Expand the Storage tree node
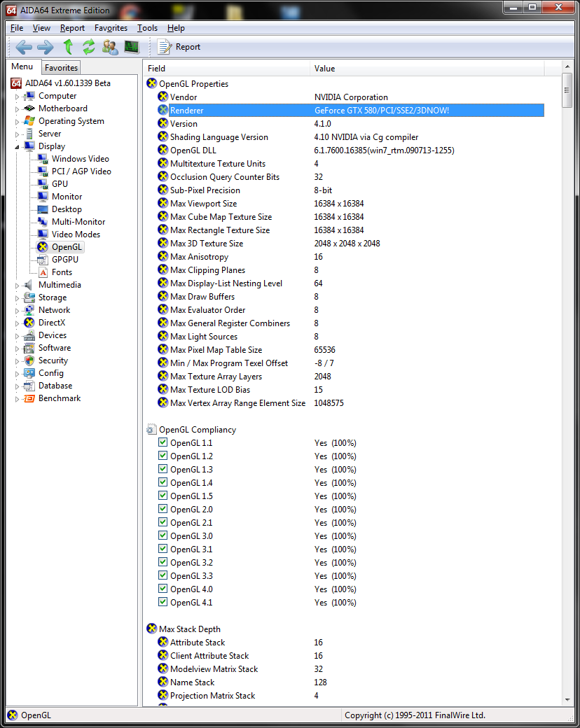580x728 pixels. pos(18,298)
